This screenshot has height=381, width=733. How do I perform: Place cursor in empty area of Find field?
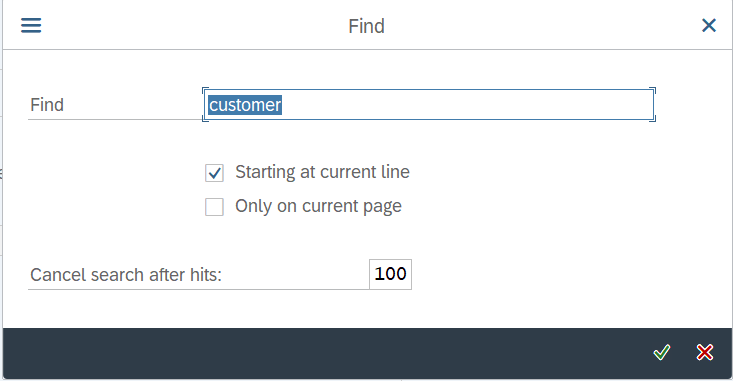(467, 105)
